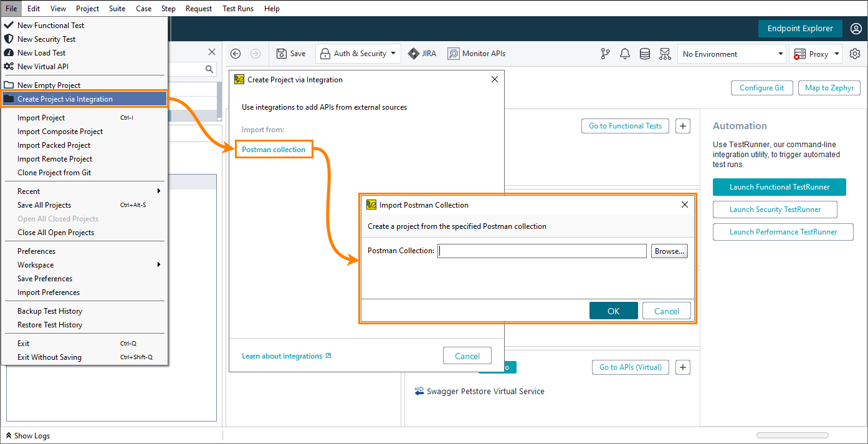The height and width of the screenshot is (444, 868).
Task: Click the Git branch icon in toolbar
Action: (x=605, y=54)
